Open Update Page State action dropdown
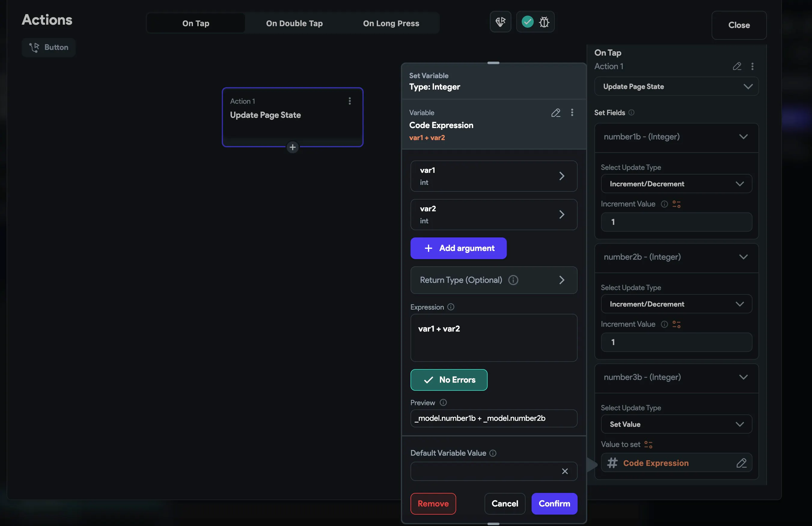812x526 pixels. (x=676, y=86)
